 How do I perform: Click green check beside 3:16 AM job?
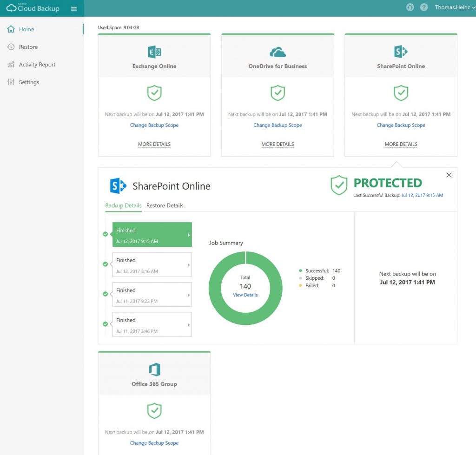pos(106,264)
